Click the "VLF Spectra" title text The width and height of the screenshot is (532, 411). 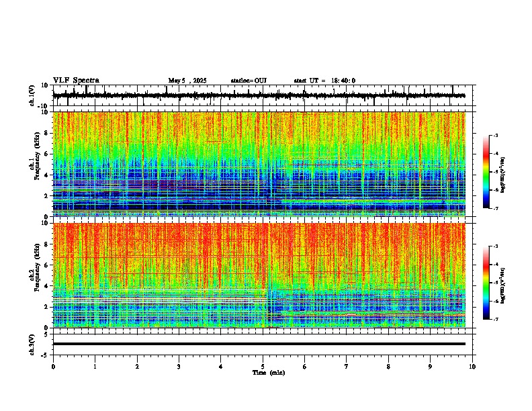[76, 81]
